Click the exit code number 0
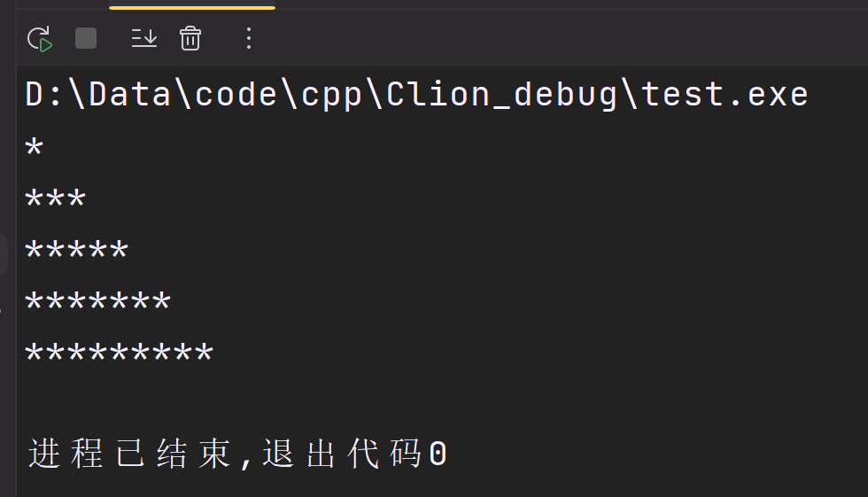Viewport: 868px width, 497px height. point(438,454)
